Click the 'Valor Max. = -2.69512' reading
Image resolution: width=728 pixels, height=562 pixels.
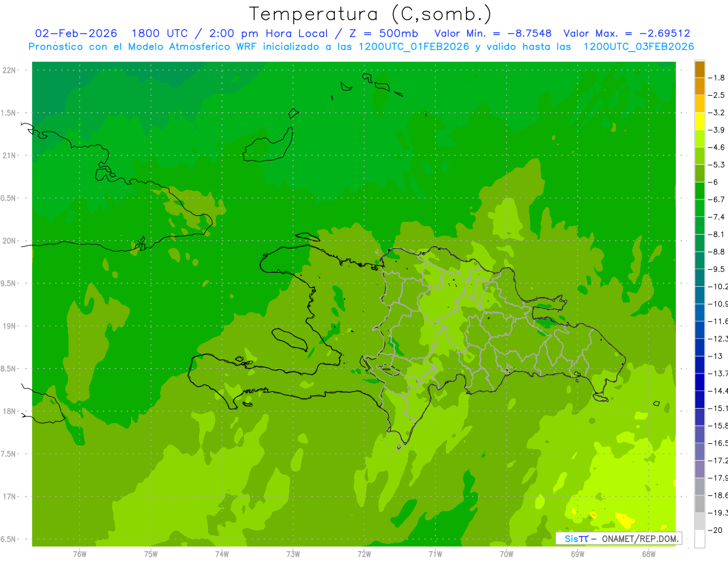point(627,33)
